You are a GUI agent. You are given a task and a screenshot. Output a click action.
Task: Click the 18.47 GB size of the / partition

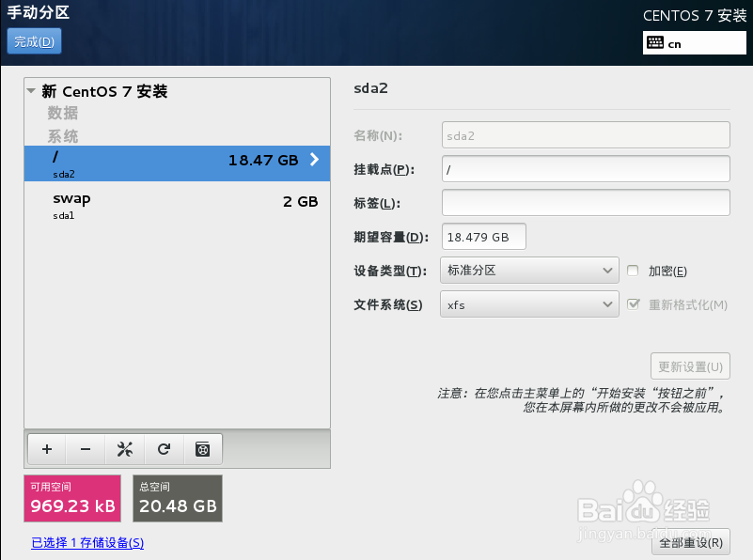click(263, 161)
